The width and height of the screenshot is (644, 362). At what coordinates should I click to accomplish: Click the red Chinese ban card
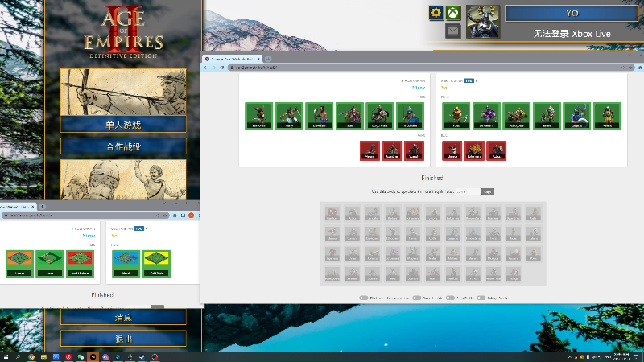coord(452,150)
